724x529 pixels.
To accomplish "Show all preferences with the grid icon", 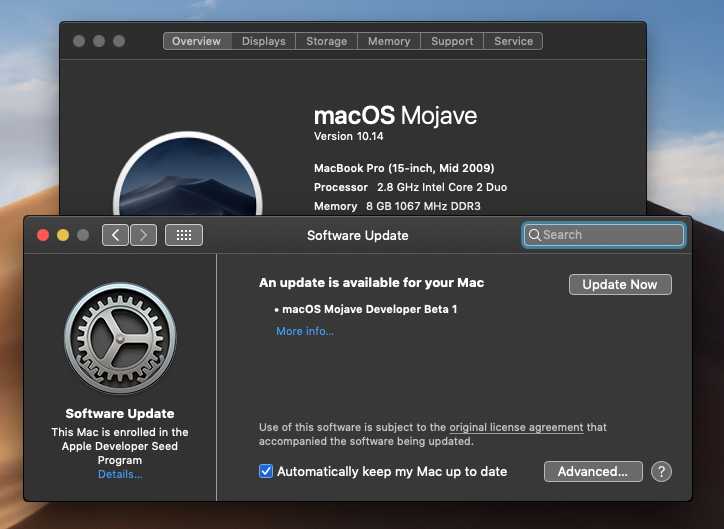I will pyautogui.click(x=184, y=235).
